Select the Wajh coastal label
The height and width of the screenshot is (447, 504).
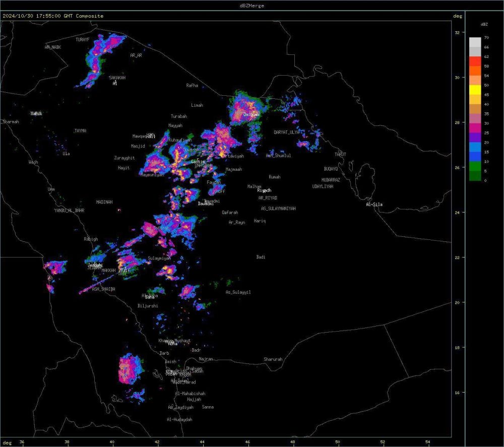(x=33, y=162)
